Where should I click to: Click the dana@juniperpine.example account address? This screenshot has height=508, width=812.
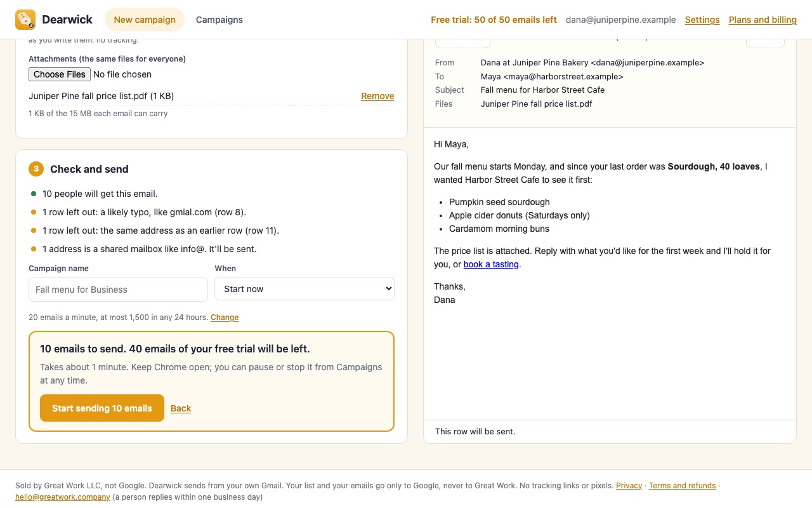[x=621, y=20]
